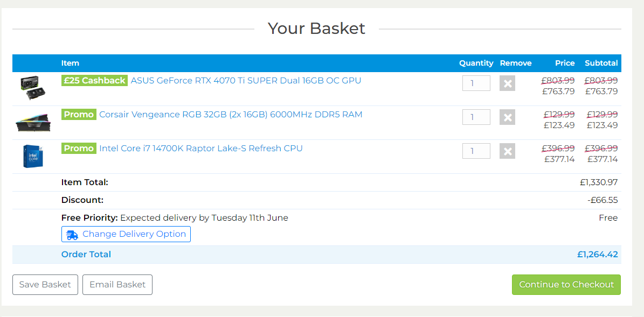Click the Promo badge beside Corsair RAM
Screen dimensions: 644x317
click(x=79, y=115)
